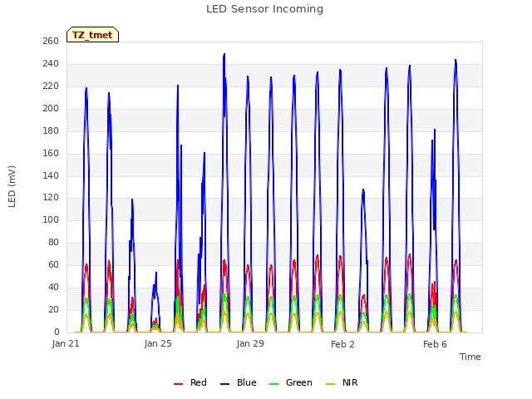Click the 60 y-axis tick label
The height and width of the screenshot is (399, 532).
point(53,264)
